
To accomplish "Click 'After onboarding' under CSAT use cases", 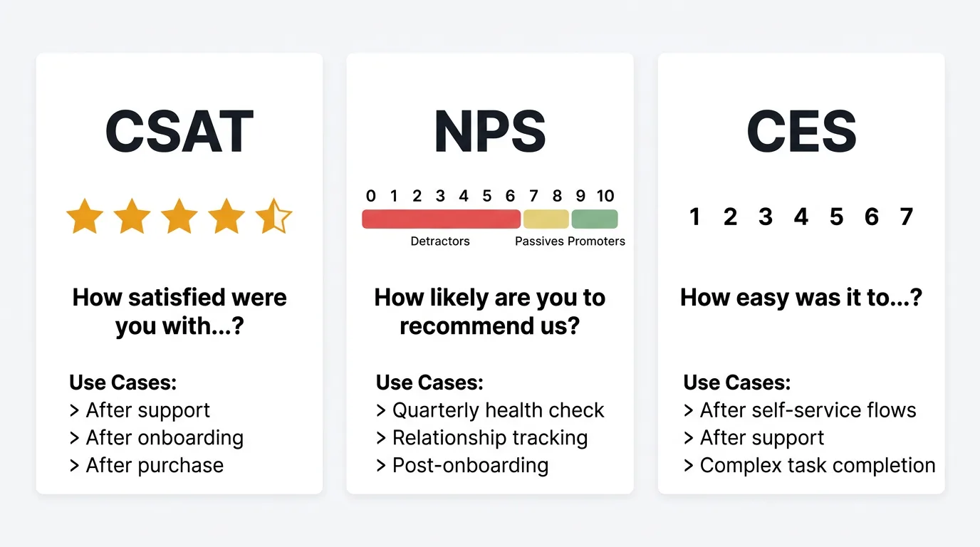I will (x=164, y=437).
